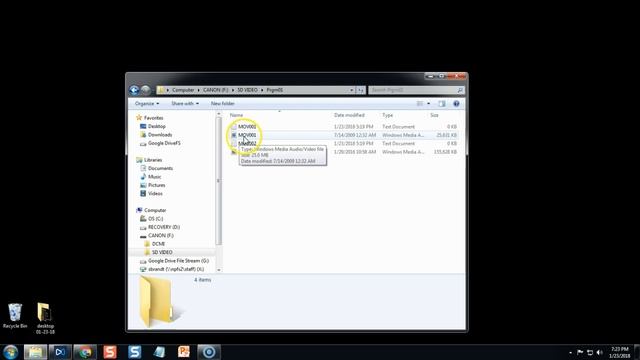Open the DCIM folder in the tree
Viewport: 640px width, 360px height.
(158, 244)
